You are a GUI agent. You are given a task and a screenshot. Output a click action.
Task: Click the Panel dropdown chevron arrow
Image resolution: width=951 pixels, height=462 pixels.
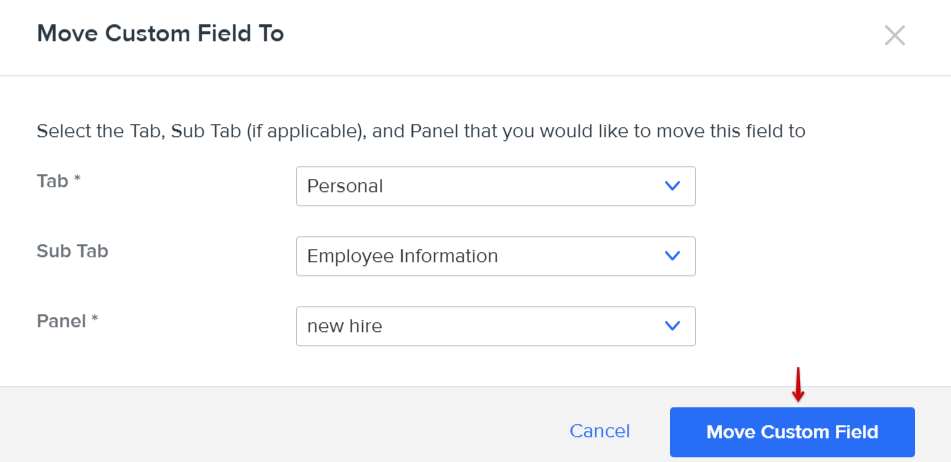tap(672, 326)
